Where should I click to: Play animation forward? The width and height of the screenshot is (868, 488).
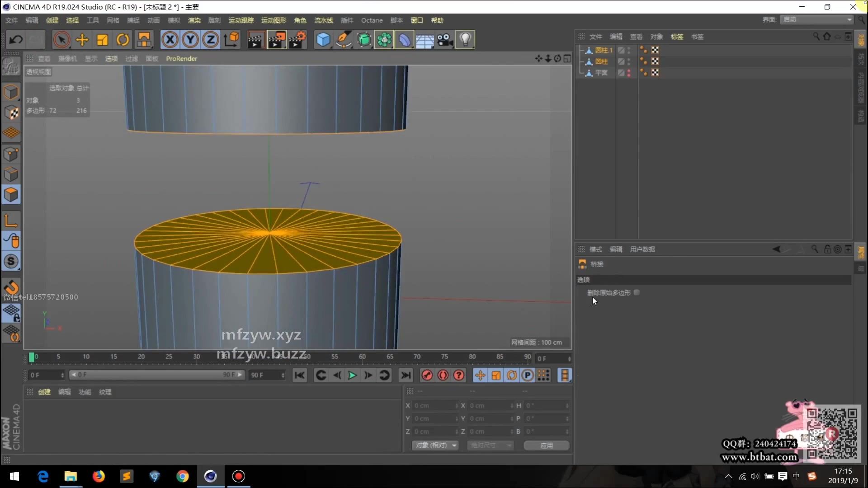pos(352,375)
